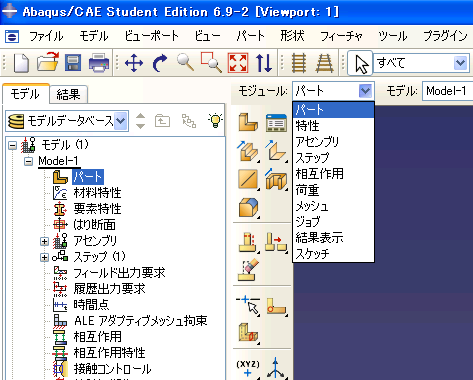473x380 pixels.
Task: Switch to the モデル tab
Action: [x=25, y=94]
